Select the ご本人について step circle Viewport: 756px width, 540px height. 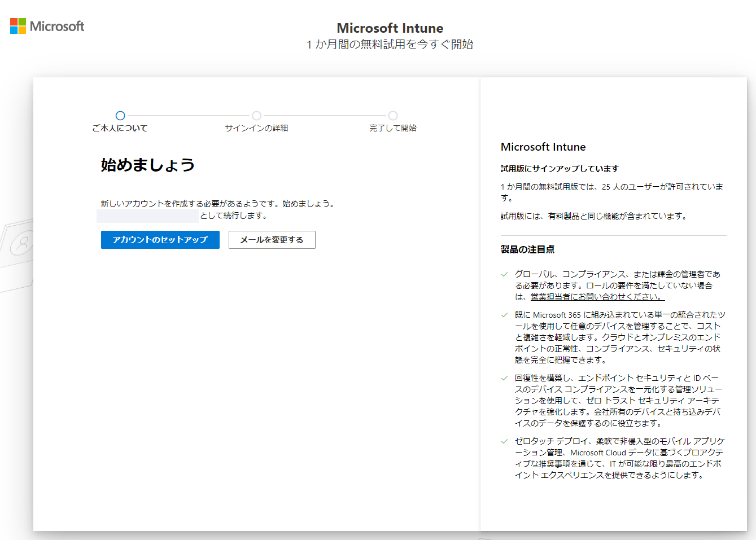[120, 116]
